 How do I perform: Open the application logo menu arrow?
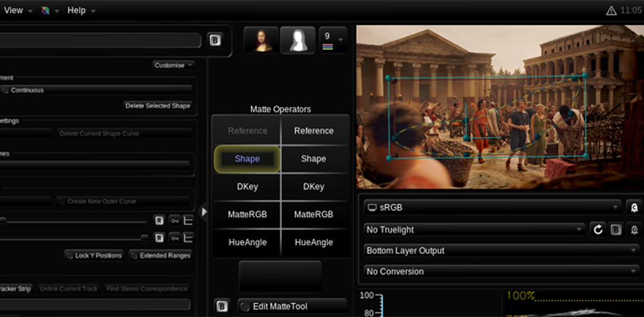click(x=57, y=11)
